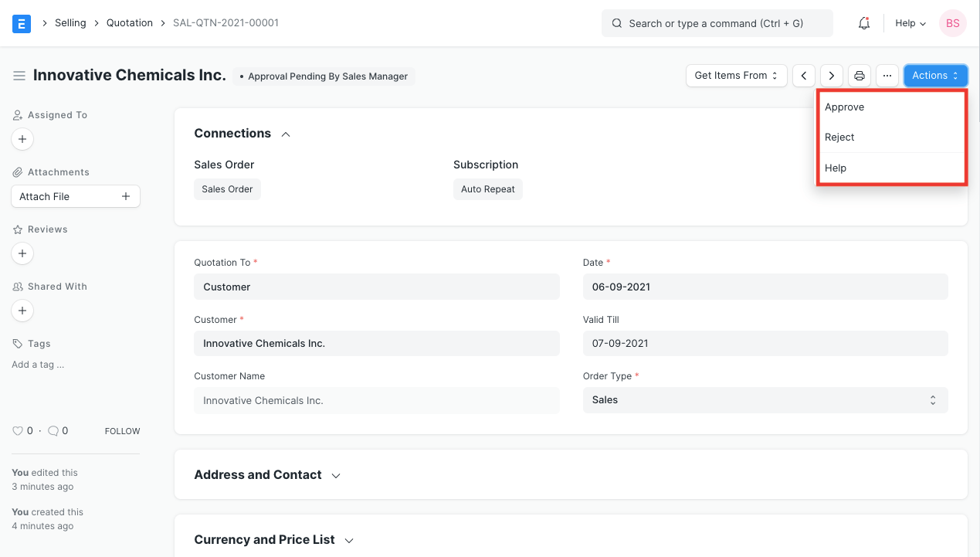
Task: Go to the previous quotation arrow
Action: [x=803, y=75]
